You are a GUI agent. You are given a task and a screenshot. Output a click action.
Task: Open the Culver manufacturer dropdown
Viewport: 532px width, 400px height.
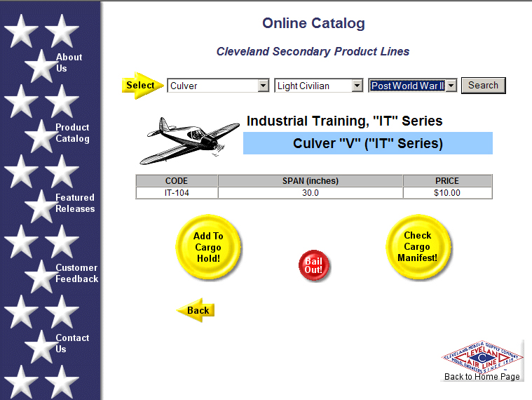click(x=218, y=86)
